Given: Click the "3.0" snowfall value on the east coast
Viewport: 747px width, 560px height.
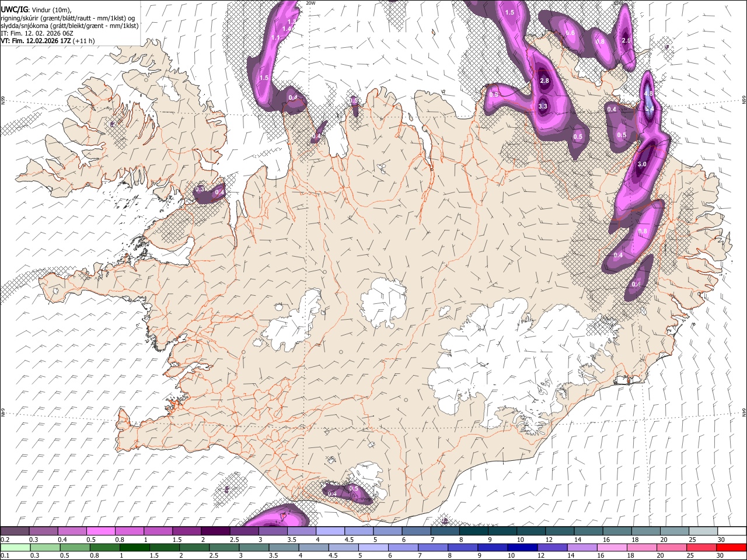Looking at the screenshot, I should point(642,164).
